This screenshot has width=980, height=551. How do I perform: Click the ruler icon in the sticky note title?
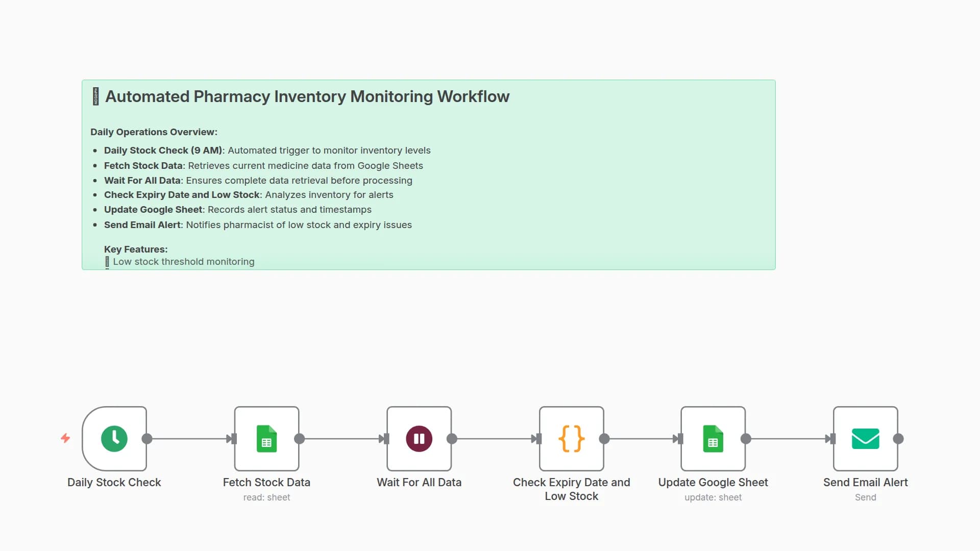coord(95,96)
